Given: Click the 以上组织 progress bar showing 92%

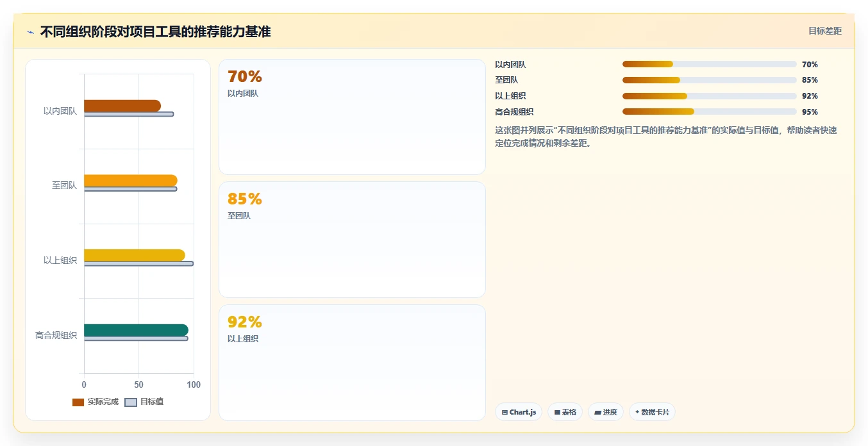Looking at the screenshot, I should coord(709,96).
